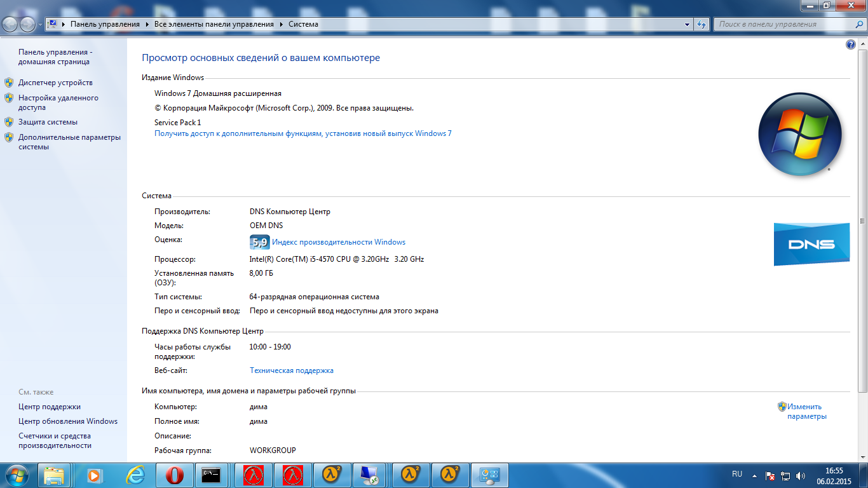The image size is (868, 488).
Task: Click shield icon beside 'Дополнительные параметры системы'
Action: point(9,137)
